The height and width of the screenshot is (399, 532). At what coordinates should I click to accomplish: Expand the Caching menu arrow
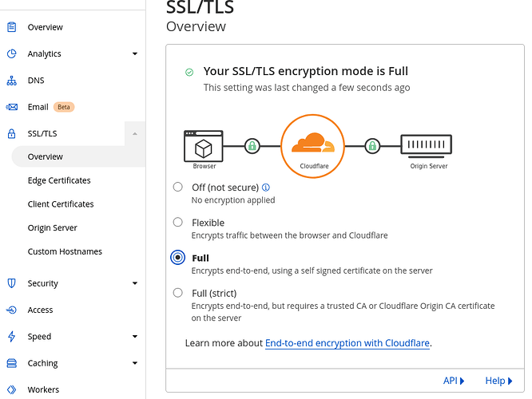tap(135, 363)
